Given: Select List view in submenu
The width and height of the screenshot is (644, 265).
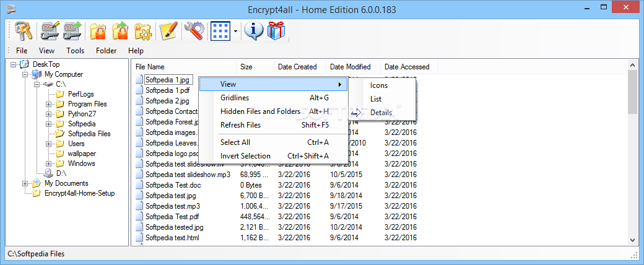Looking at the screenshot, I should (x=383, y=99).
